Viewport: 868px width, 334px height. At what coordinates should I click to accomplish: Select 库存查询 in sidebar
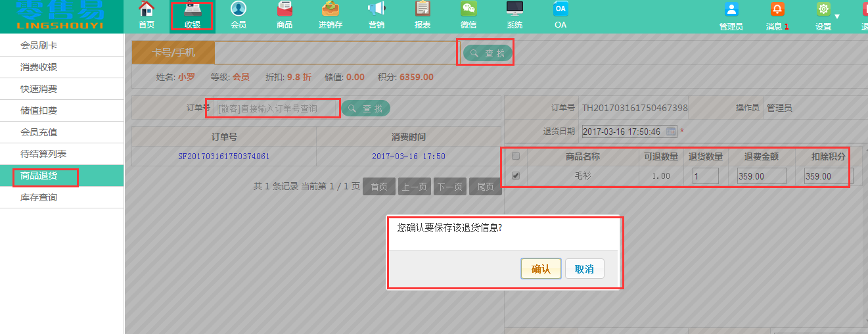[62, 197]
